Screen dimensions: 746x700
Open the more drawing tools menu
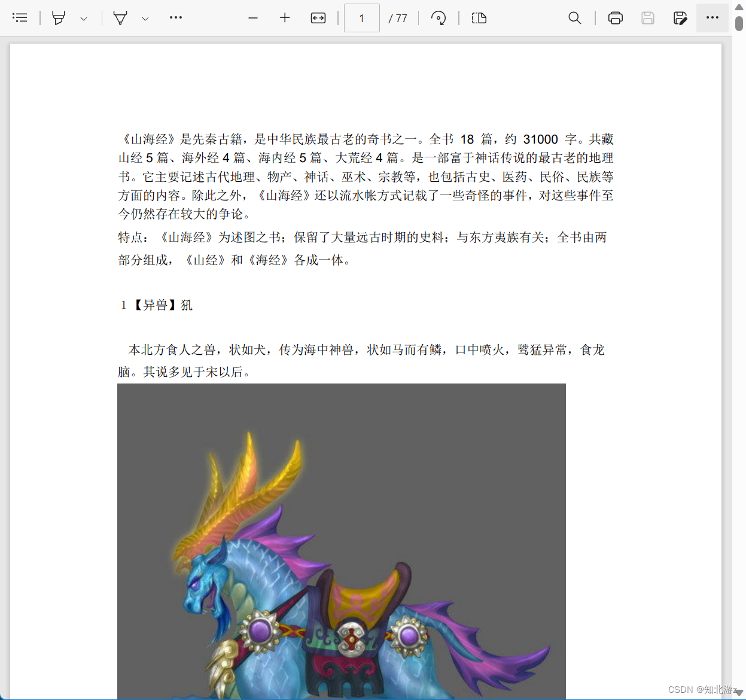pos(175,18)
